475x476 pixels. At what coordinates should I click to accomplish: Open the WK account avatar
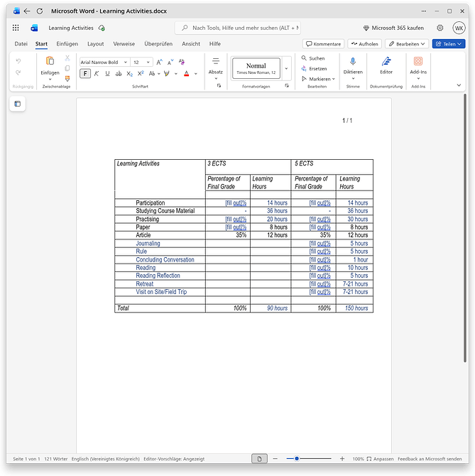click(459, 28)
